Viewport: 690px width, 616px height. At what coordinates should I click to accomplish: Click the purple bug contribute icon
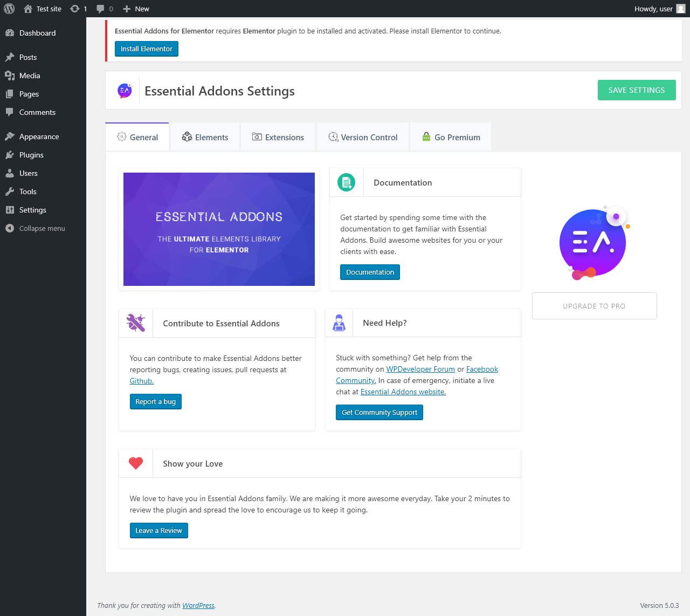pyautogui.click(x=136, y=323)
